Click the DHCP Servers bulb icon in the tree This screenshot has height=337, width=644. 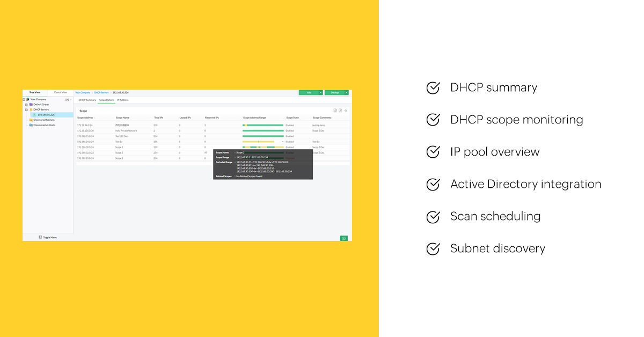click(x=31, y=109)
